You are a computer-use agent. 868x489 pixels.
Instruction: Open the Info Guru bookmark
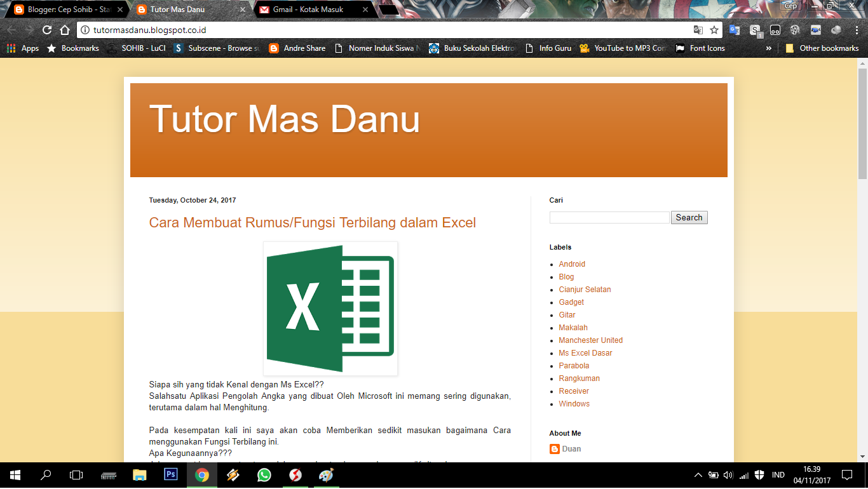tap(548, 48)
